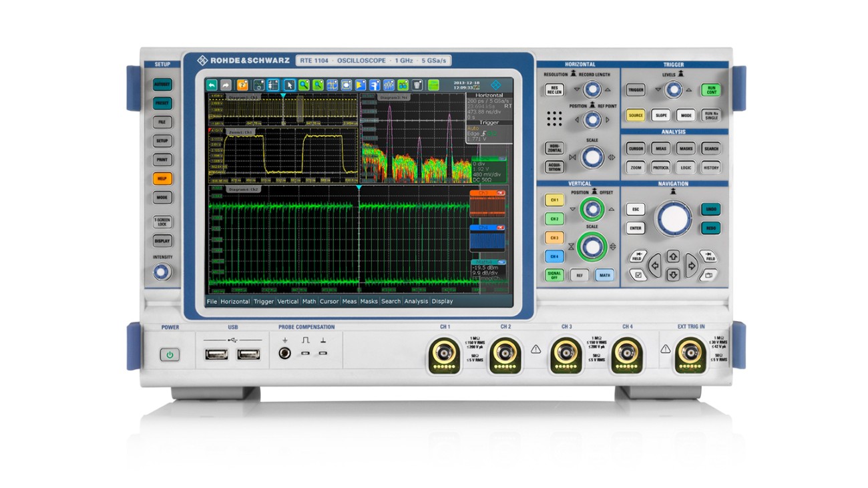Push the window-switch key below next FIELD
The height and width of the screenshot is (488, 868).
click(708, 274)
